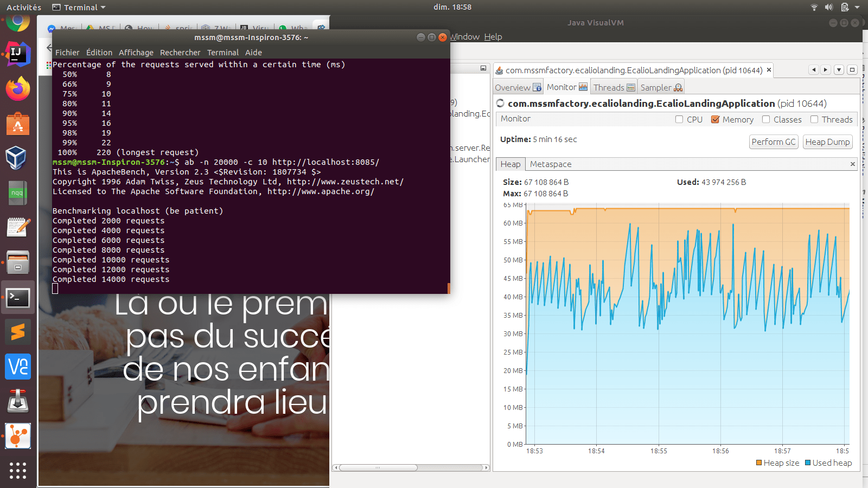The width and height of the screenshot is (868, 488).
Task: Open the clock showing dim. 18:58
Action: pyautogui.click(x=452, y=7)
